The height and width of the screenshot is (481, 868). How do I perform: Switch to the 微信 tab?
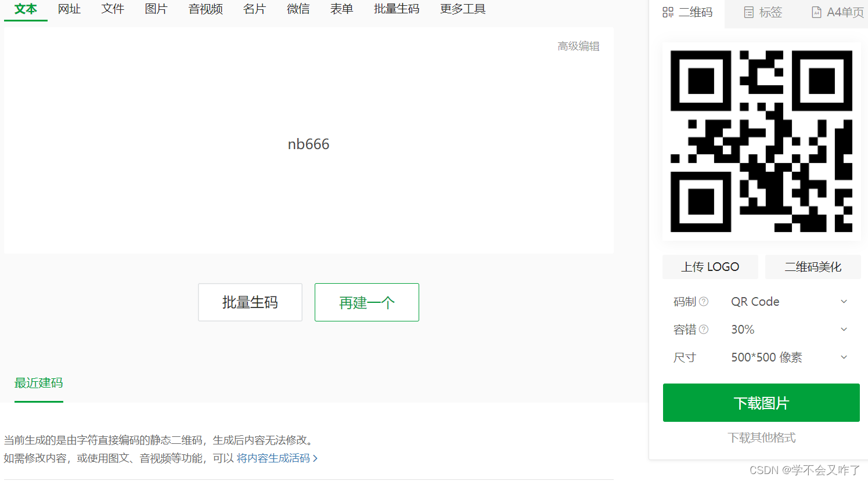(x=298, y=9)
